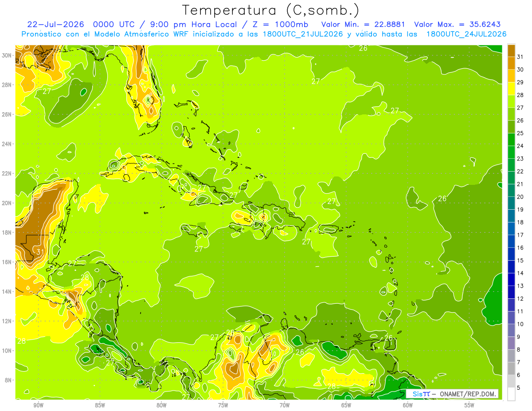The image size is (532, 411).
Task: Click the title 'Temperatura (C,somb.)'
Action: pyautogui.click(x=271, y=10)
